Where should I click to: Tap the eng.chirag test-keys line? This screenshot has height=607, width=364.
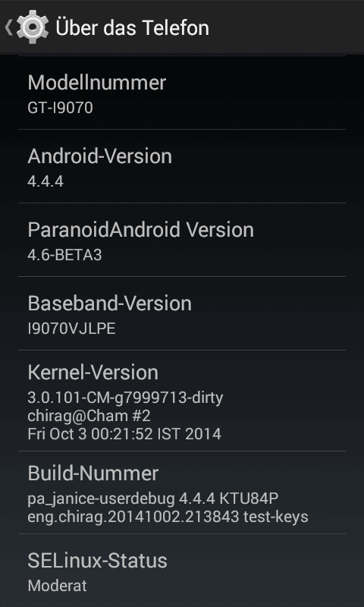click(168, 517)
